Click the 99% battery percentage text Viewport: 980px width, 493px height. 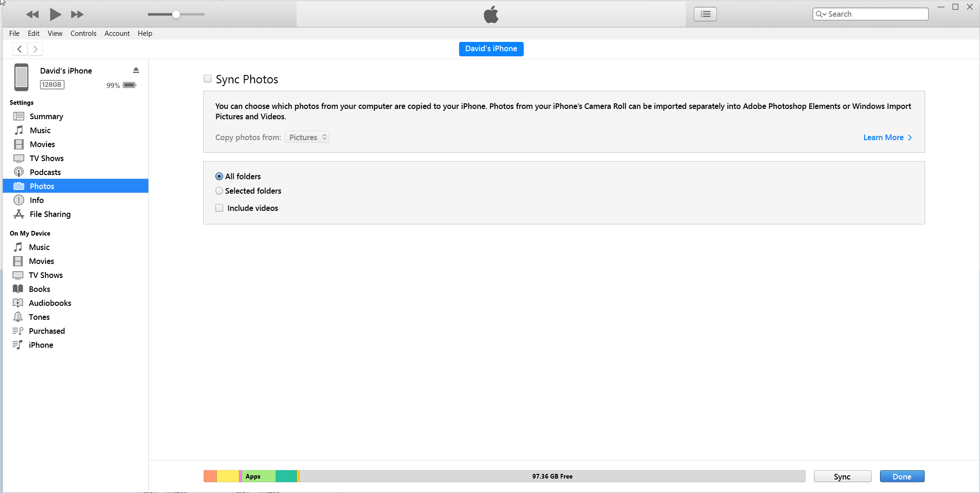113,85
